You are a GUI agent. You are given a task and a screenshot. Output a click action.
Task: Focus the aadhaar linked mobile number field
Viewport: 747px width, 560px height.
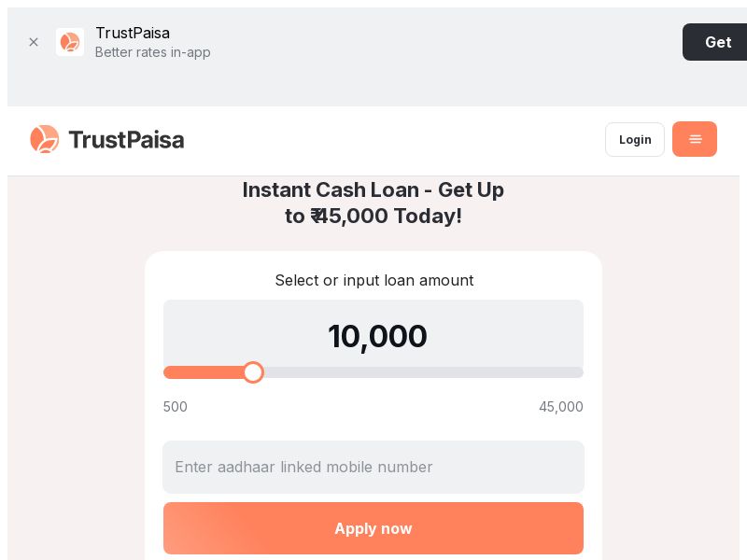[373, 467]
